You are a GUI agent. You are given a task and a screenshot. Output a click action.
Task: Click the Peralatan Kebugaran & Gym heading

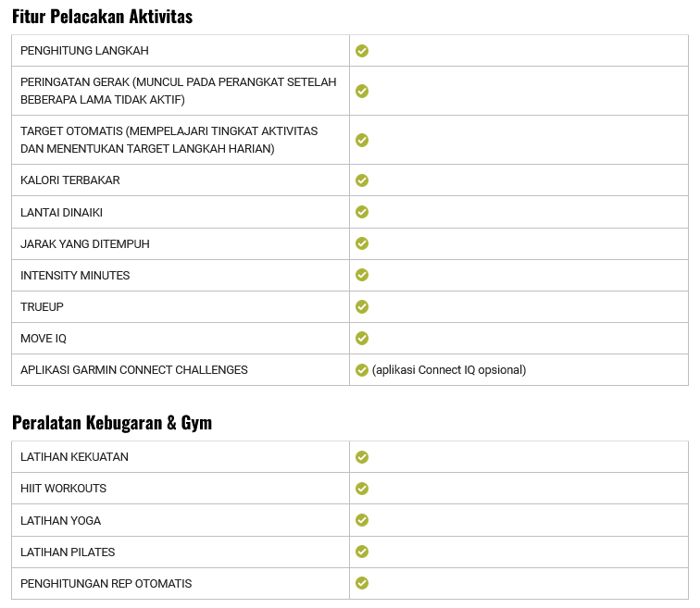coord(111,423)
